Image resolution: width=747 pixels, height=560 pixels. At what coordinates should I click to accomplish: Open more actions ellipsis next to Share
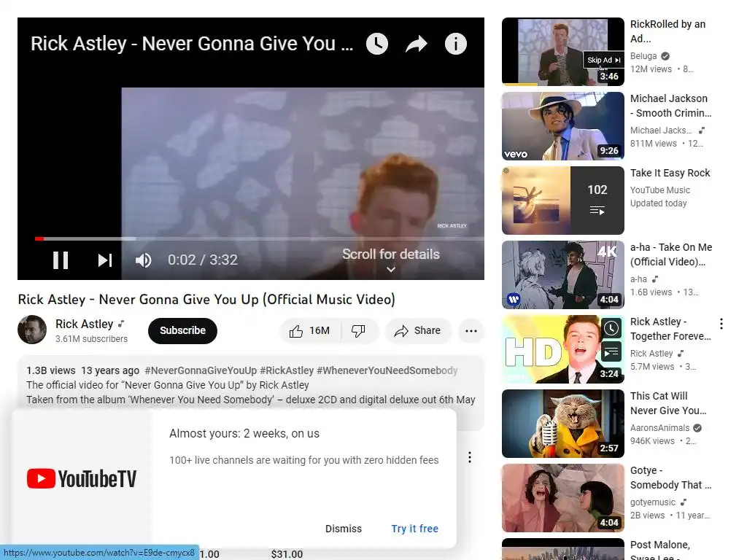coord(471,331)
